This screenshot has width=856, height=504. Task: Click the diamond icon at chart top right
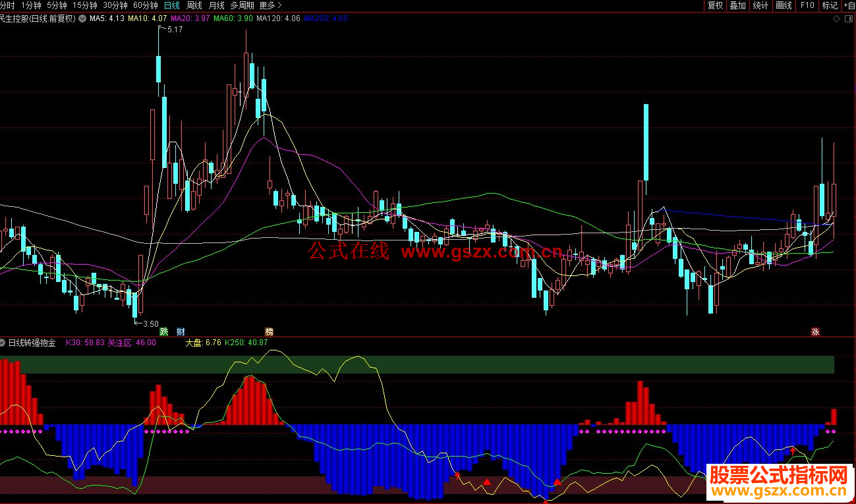coord(836,19)
